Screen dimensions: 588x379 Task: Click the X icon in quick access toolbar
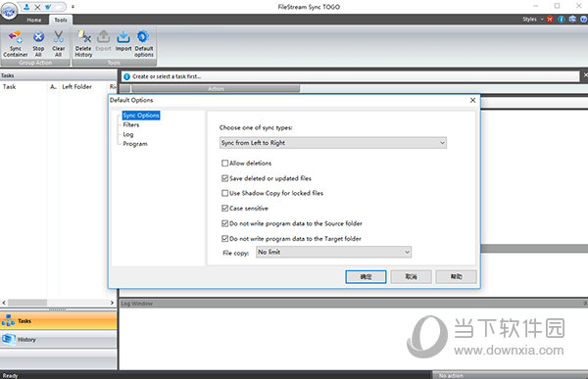point(37,7)
